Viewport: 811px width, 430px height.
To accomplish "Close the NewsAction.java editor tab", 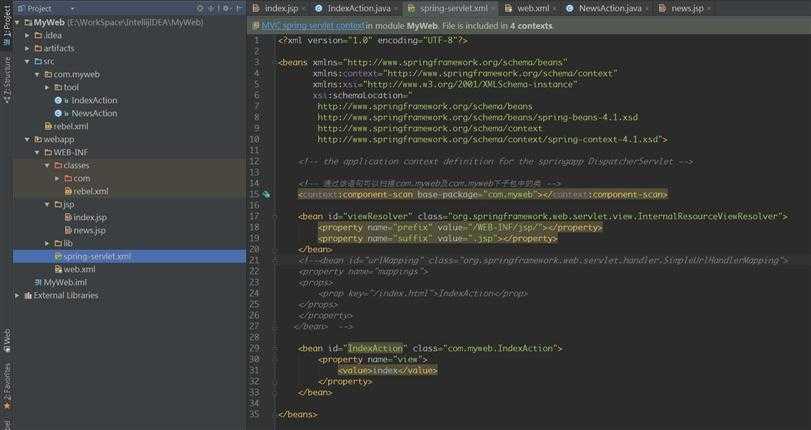I will tap(648, 9).
